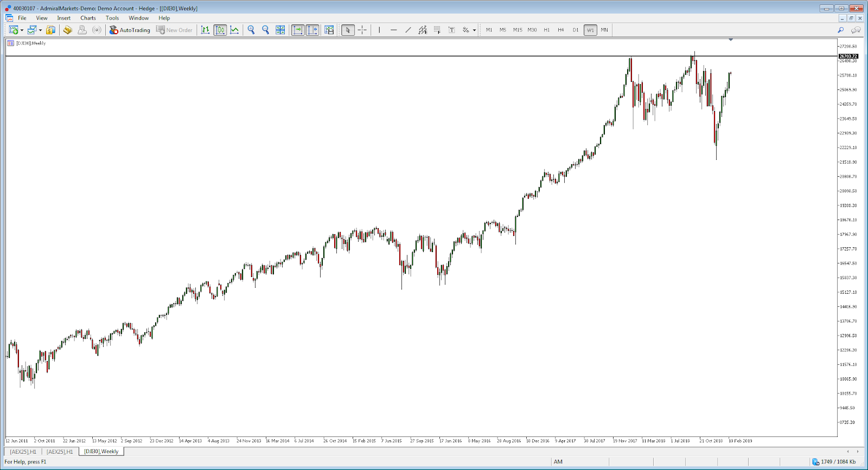Toggle the Chart Shift option
Screen dimensions: 868x470
(312, 30)
